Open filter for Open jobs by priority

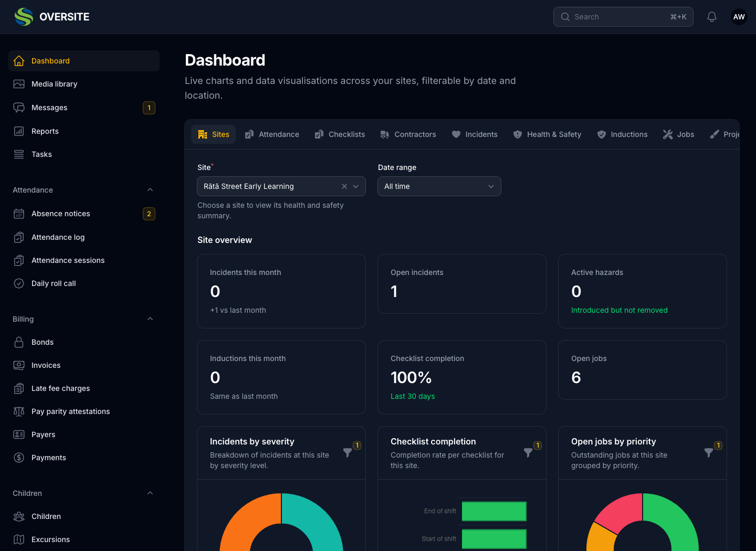[x=709, y=452]
